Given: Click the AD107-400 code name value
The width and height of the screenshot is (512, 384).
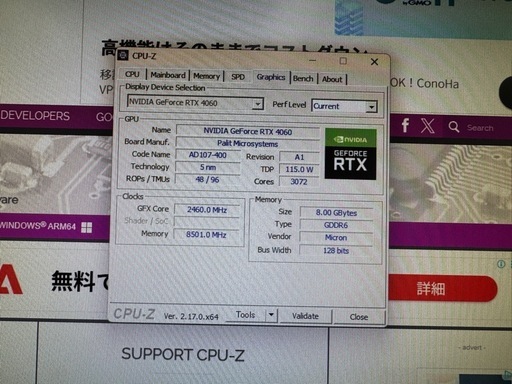Looking at the screenshot, I should pyautogui.click(x=208, y=155).
